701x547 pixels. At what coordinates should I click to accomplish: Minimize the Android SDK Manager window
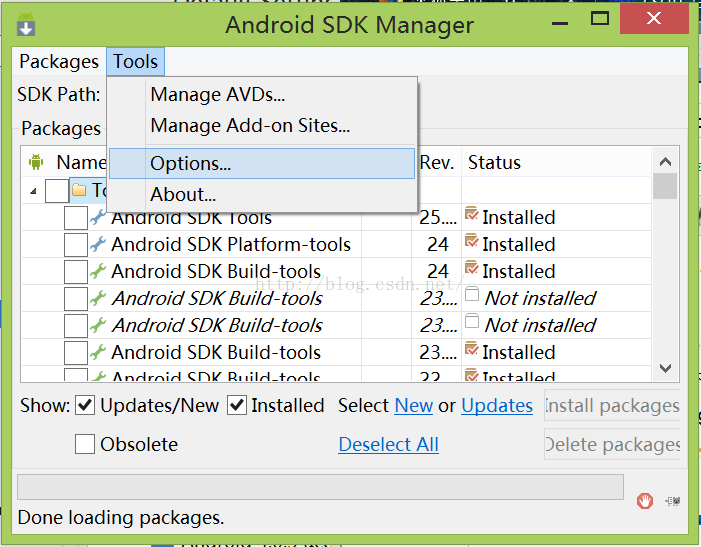[560, 22]
